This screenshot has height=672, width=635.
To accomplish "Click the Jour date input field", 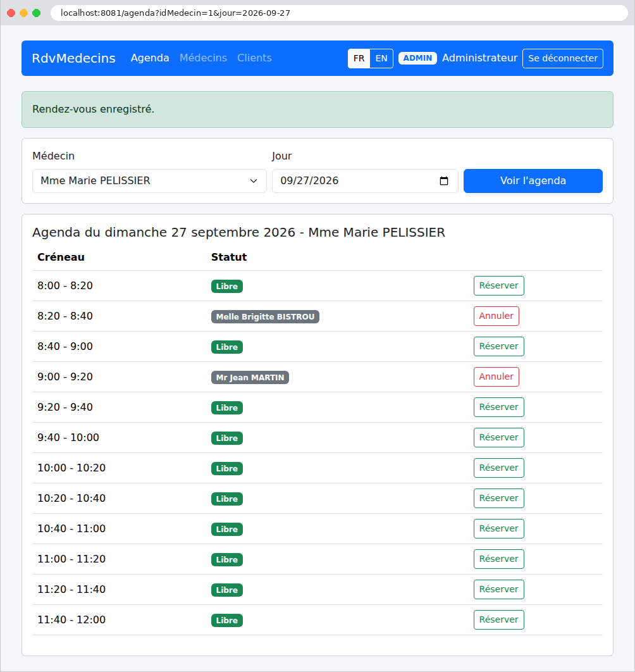I will (365, 181).
